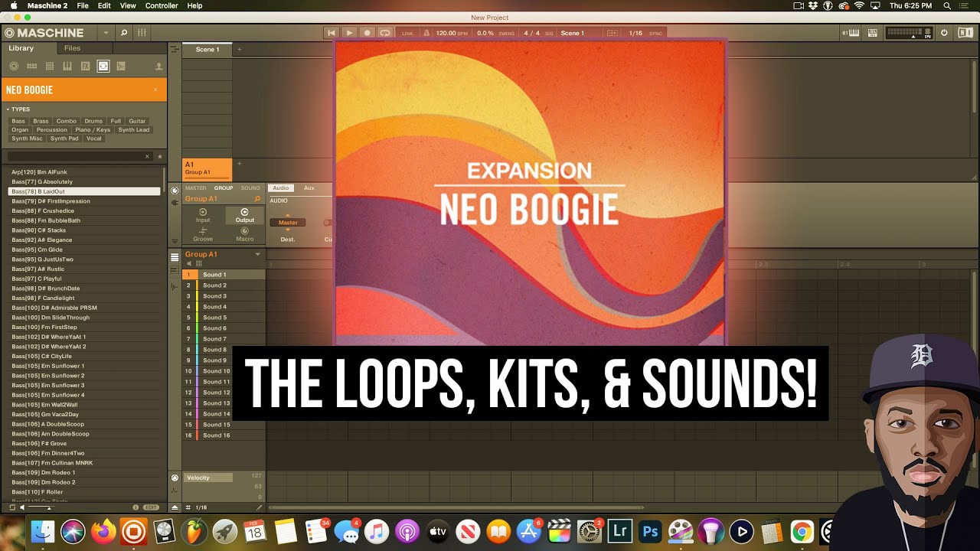The image size is (980, 551).
Task: Collapse control lane with eject-style arrow
Action: point(175,507)
